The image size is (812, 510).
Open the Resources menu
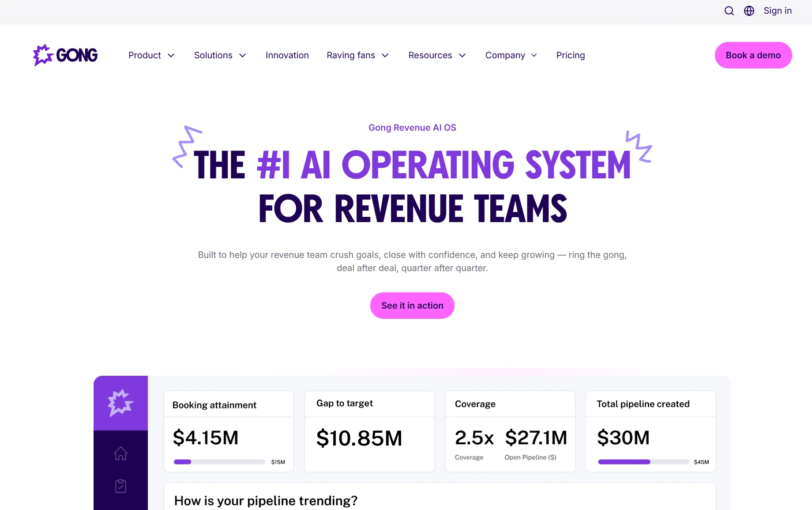[430, 55]
